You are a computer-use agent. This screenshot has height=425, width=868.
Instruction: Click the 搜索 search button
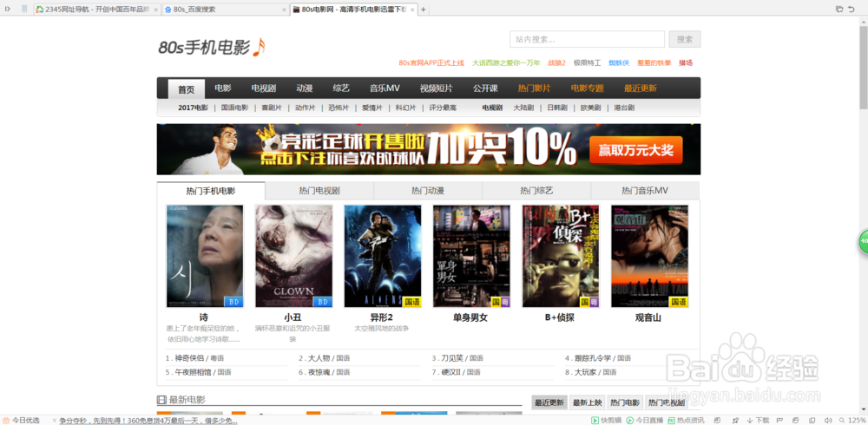(x=685, y=39)
